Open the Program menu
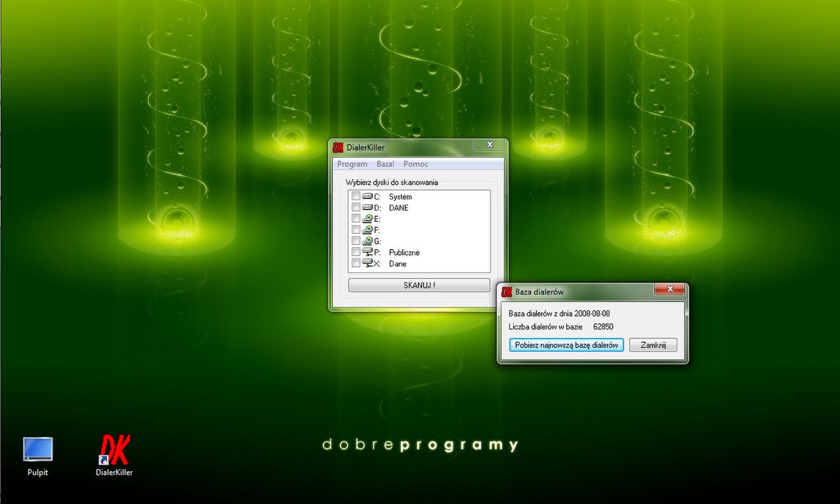Image resolution: width=840 pixels, height=504 pixels. coord(352,164)
